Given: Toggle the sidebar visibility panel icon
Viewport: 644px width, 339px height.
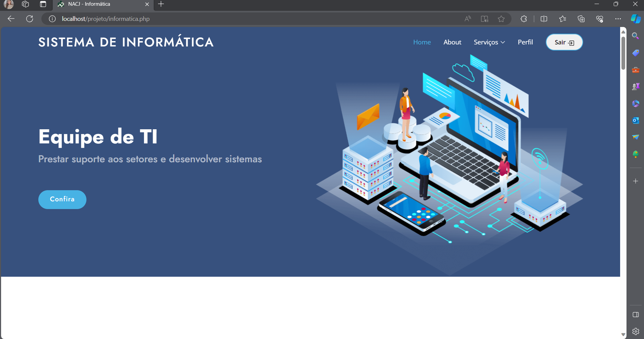Looking at the screenshot, I should point(635,314).
